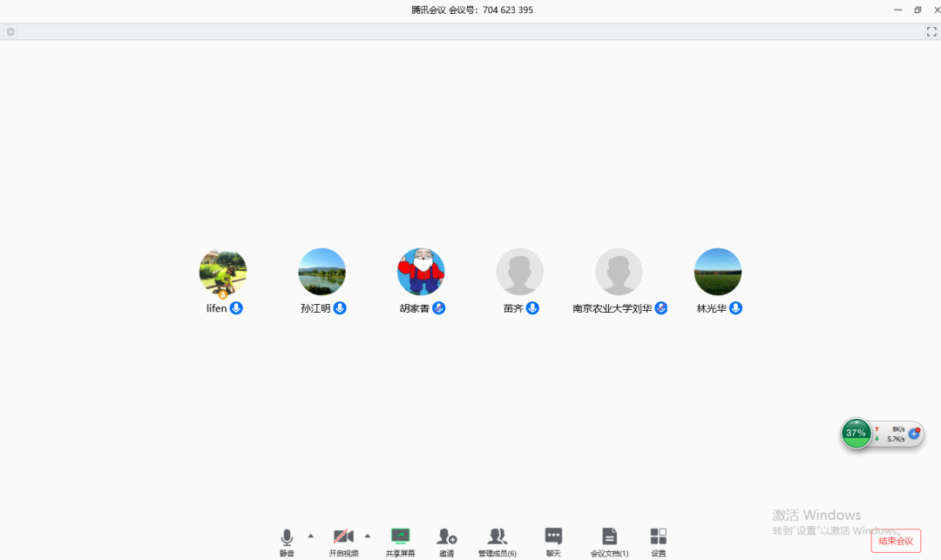
Task: Click microphone indicator next to lifen
Action: [x=236, y=308]
